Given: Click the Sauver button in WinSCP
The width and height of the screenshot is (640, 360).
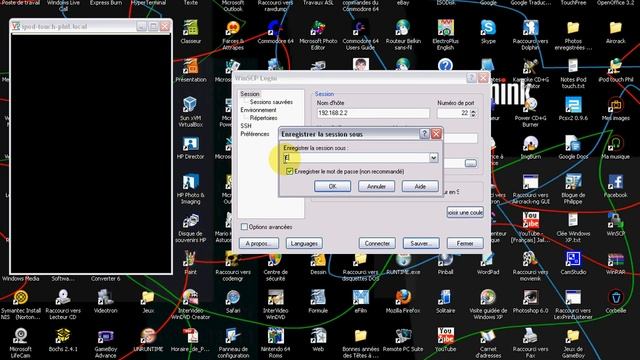Looking at the screenshot, I should [421, 243].
